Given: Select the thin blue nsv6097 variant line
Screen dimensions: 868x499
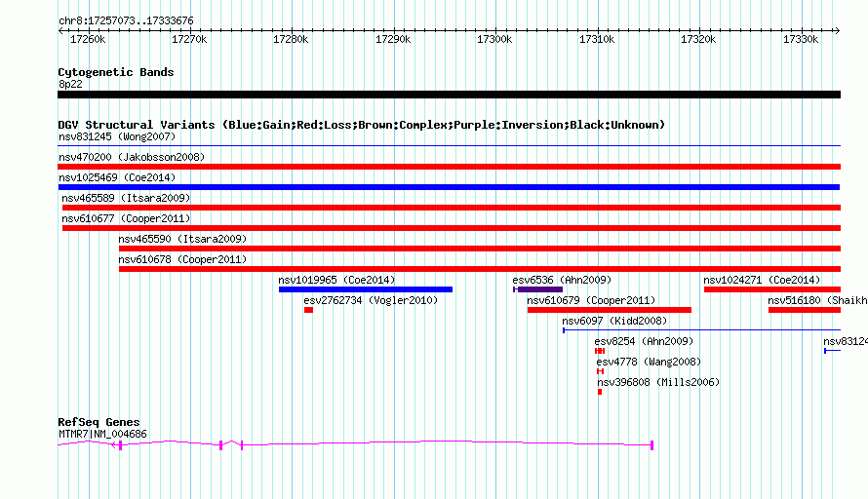Looking at the screenshot, I should (701, 330).
